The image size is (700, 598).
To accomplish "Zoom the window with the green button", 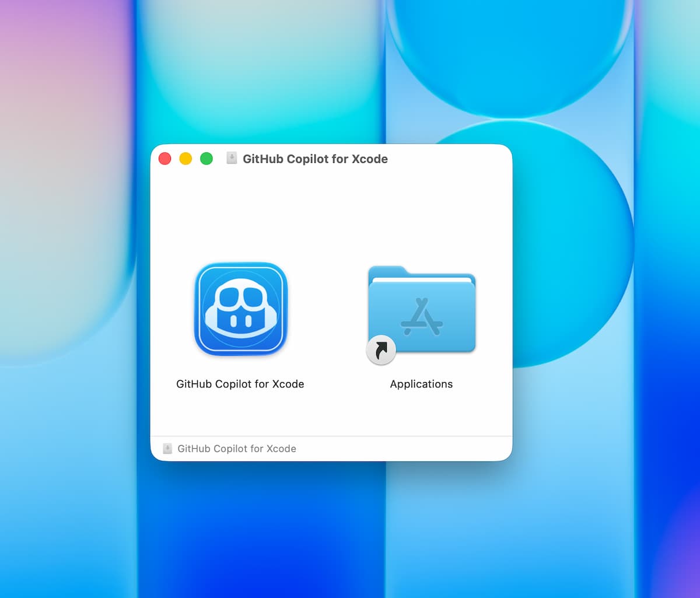I will [x=206, y=159].
